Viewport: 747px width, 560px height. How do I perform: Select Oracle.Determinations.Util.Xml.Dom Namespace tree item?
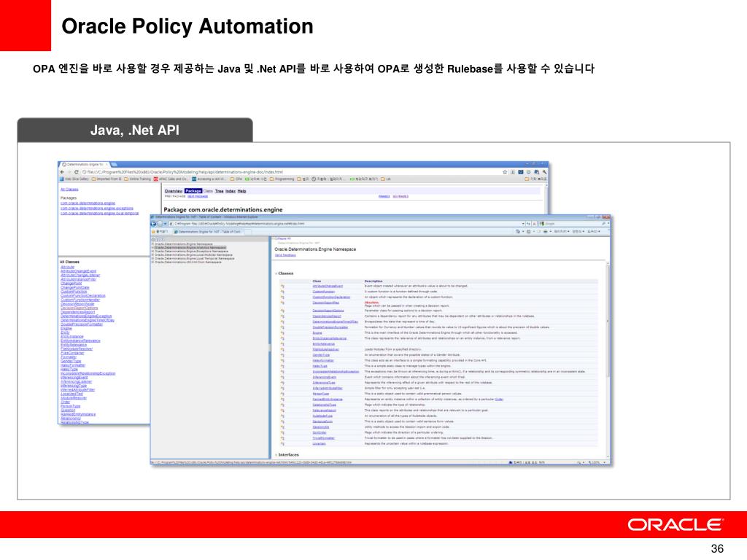click(x=187, y=262)
